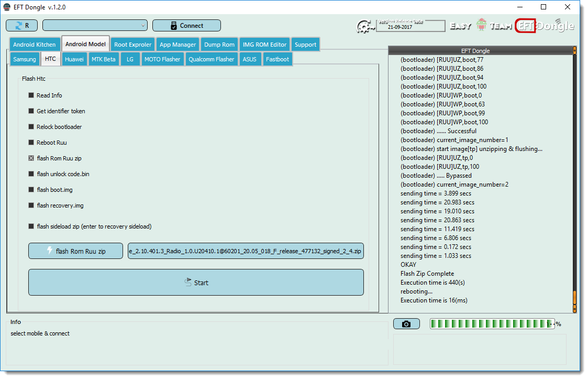Viewport: 588px width, 379px height.
Task: Check flash boot.img option
Action: point(31,190)
